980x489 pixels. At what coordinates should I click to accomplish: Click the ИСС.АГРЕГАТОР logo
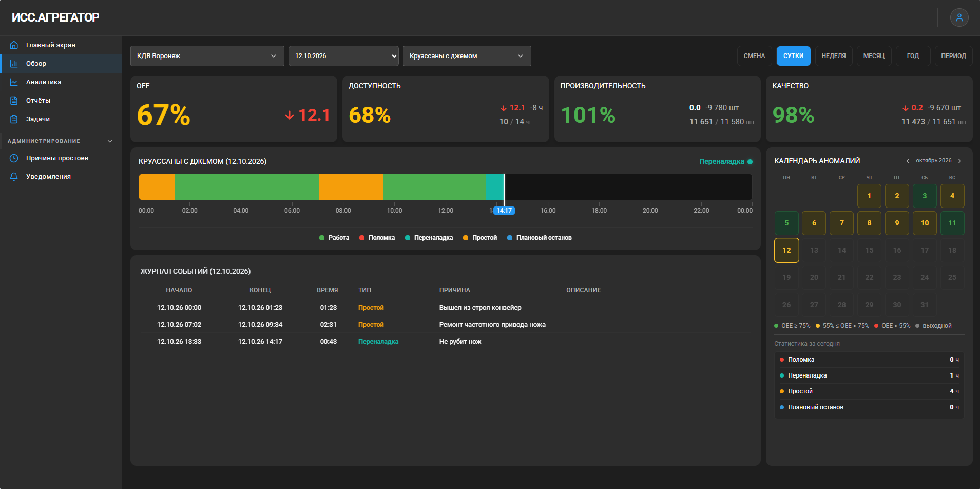(x=55, y=17)
